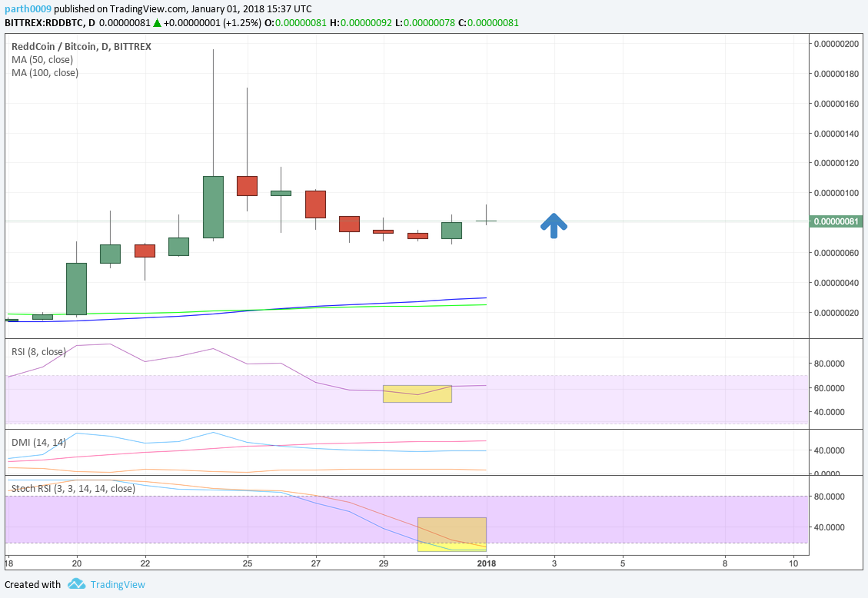Click the TradingView link beside Created with
This screenshot has height=598, width=868.
point(118,585)
